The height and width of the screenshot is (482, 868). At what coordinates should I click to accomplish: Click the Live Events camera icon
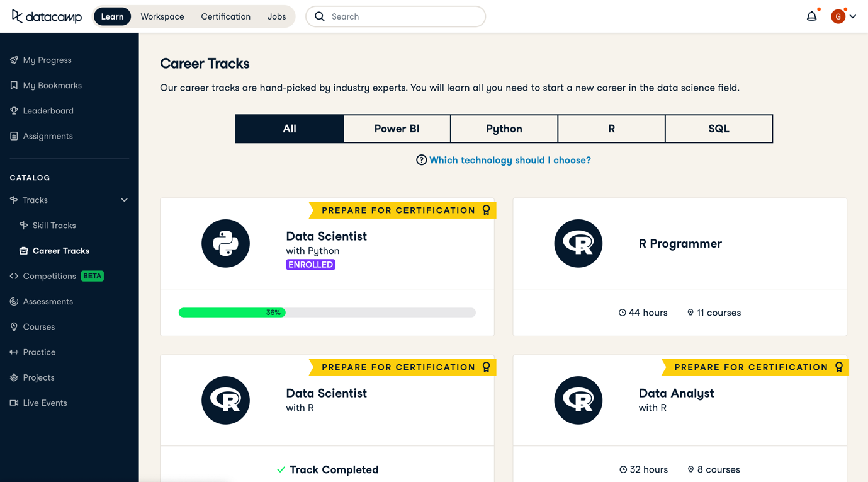point(14,403)
